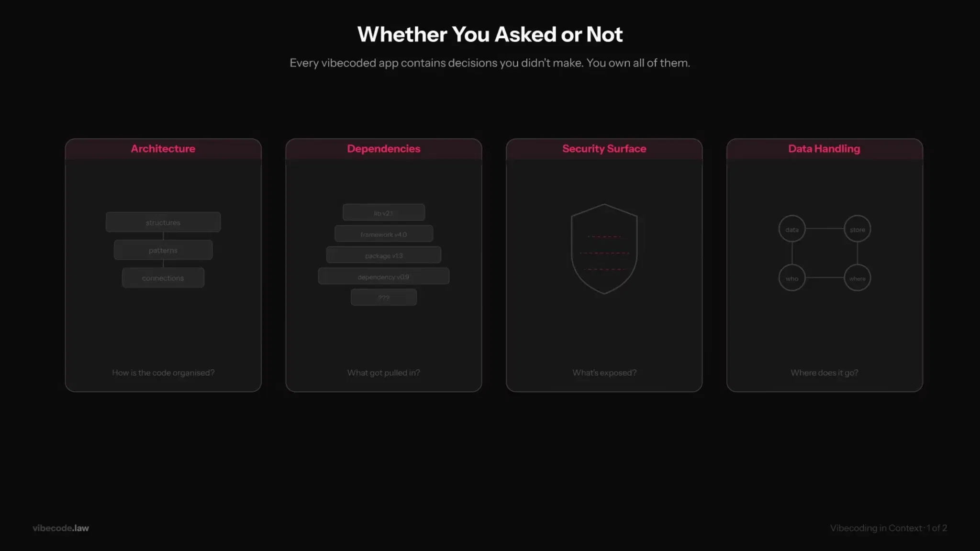Click the 'data' circle node
980x551 pixels.
click(x=792, y=229)
